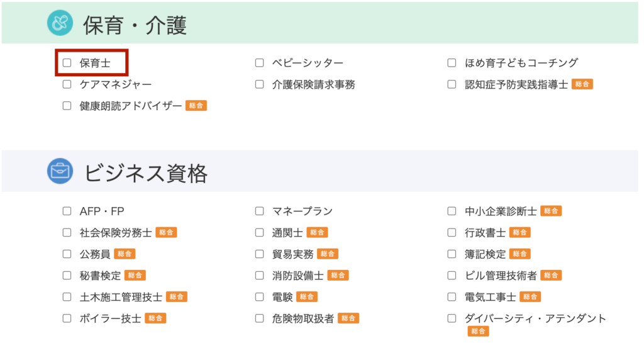644x343 pixels.
Task: Click the 総合 badge next to 健康朗読アドバイザー
Action: (x=196, y=106)
